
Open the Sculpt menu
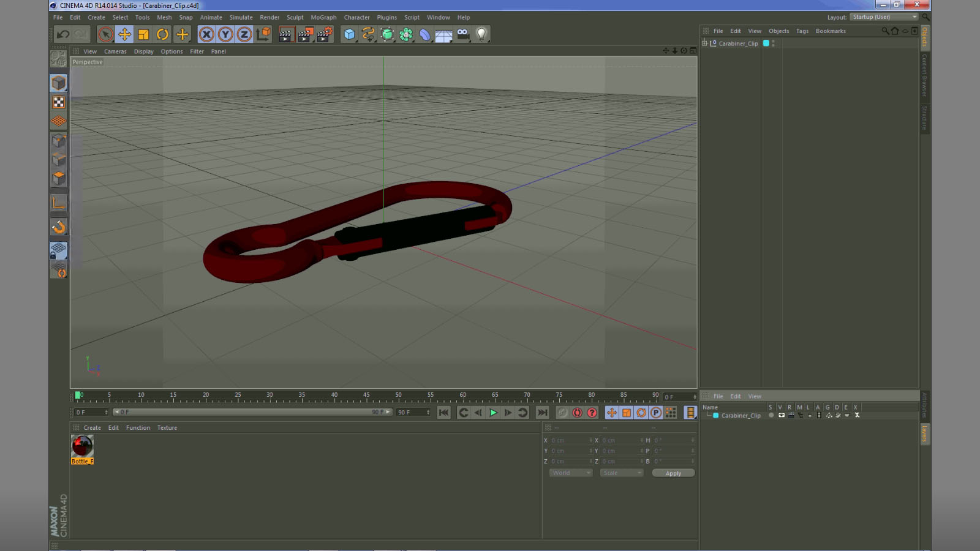295,17
